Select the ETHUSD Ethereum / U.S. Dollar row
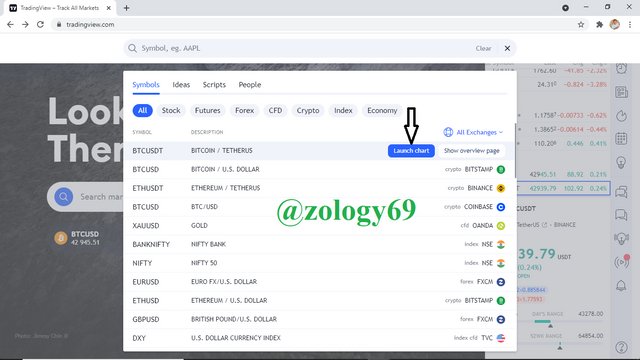 pyautogui.click(x=319, y=301)
